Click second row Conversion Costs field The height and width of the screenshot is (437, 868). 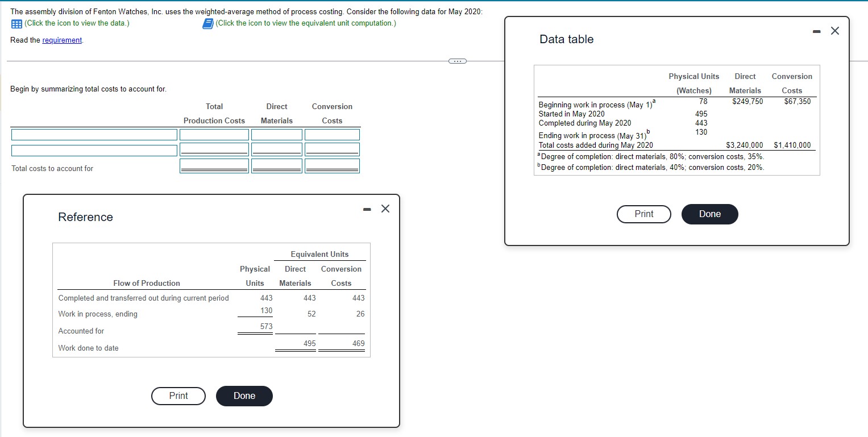332,149
